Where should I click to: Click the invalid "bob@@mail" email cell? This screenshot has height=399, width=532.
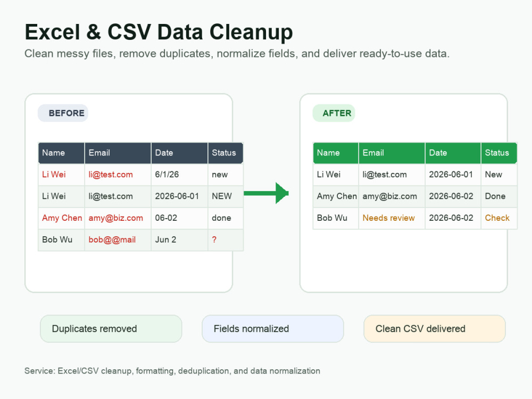[118, 240]
